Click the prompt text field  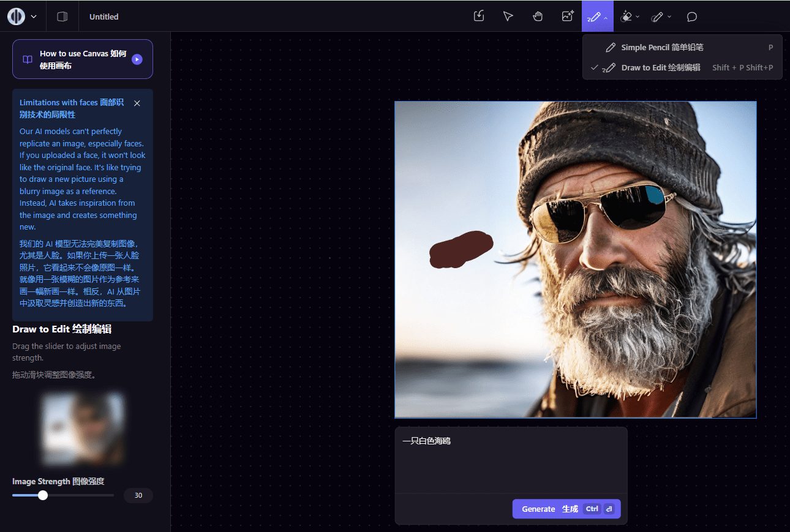coord(511,459)
